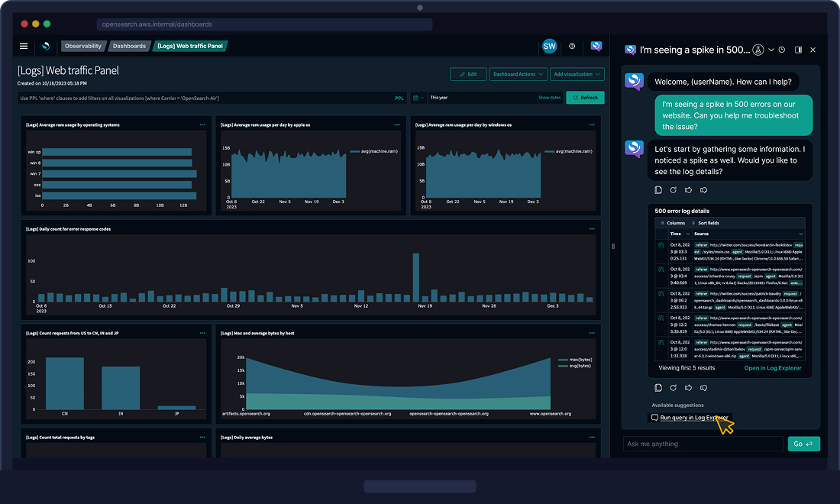Thumbs down the 500 error log response

pos(703,388)
